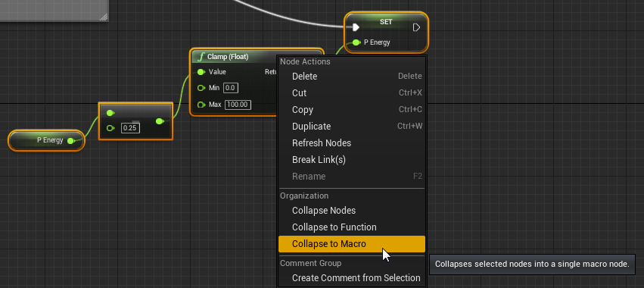Select Create Comment from Selection
The height and width of the screenshot is (288, 644).
(x=352, y=278)
